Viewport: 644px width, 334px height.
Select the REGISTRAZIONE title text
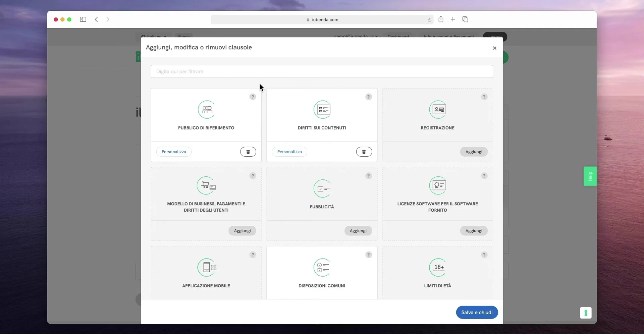(x=438, y=128)
